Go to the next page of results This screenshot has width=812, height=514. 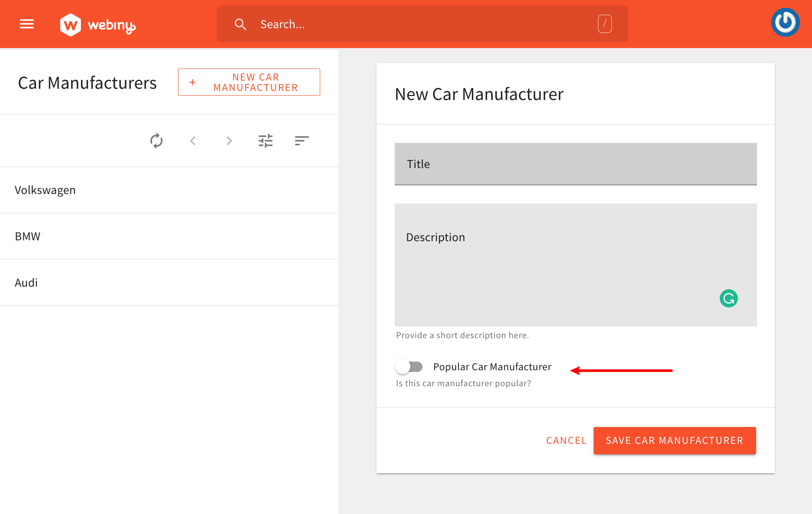tap(229, 141)
